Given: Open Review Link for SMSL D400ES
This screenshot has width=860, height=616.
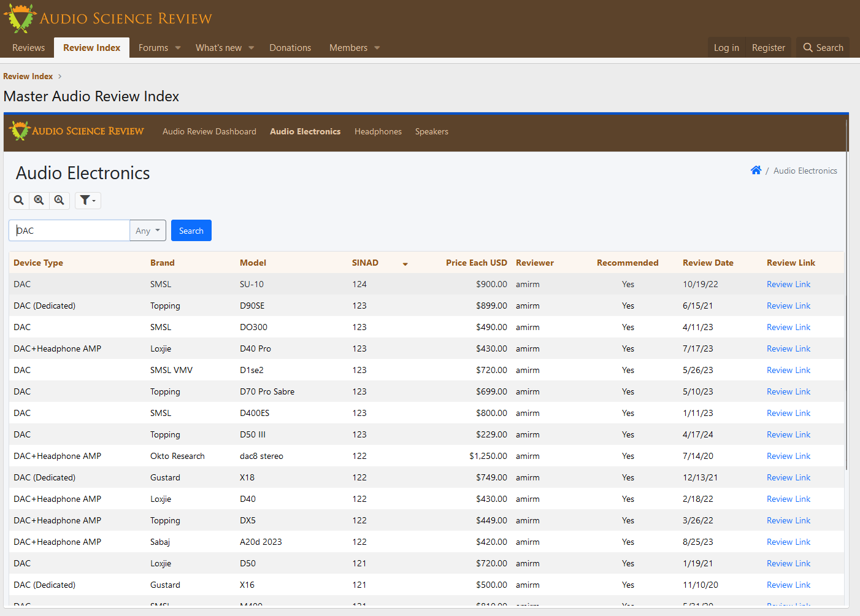Looking at the screenshot, I should click(x=788, y=413).
